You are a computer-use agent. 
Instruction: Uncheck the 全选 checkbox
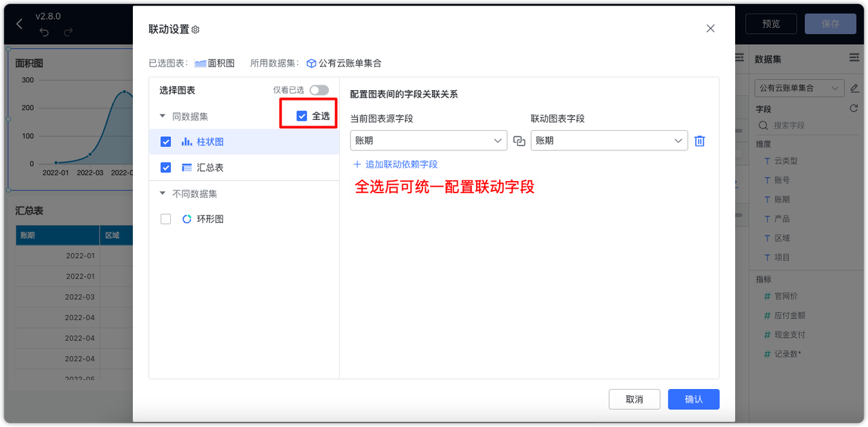tap(302, 115)
